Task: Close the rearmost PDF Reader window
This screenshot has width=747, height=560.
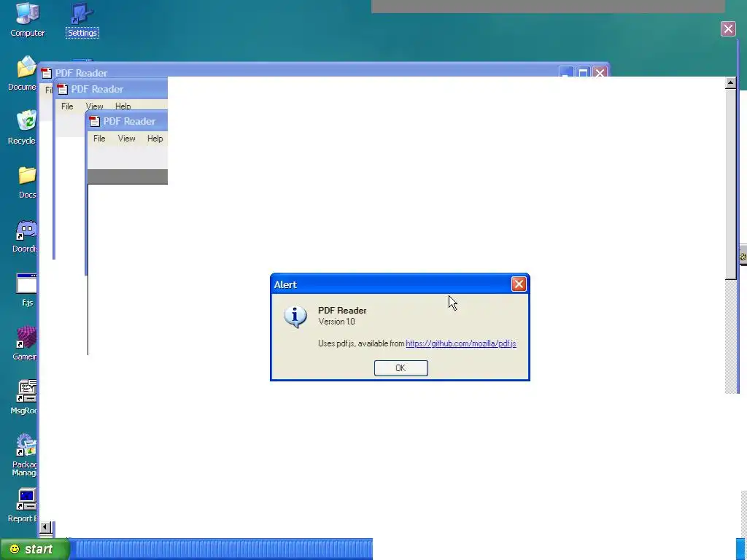Action: [x=600, y=73]
